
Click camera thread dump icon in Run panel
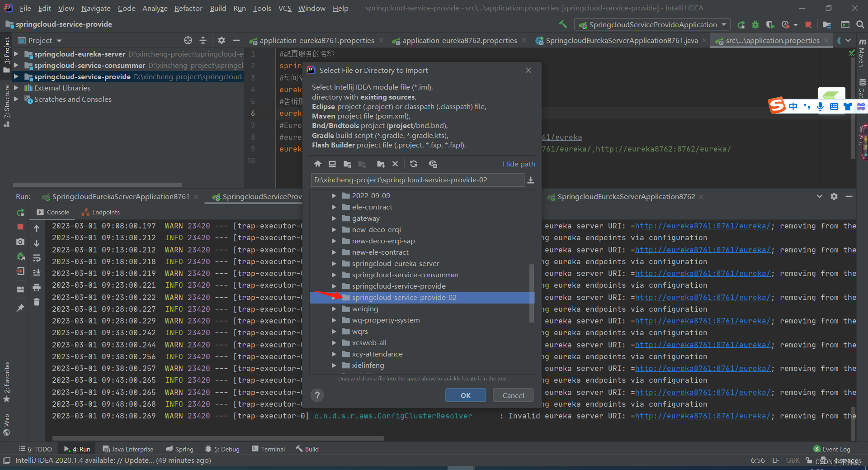(20, 242)
